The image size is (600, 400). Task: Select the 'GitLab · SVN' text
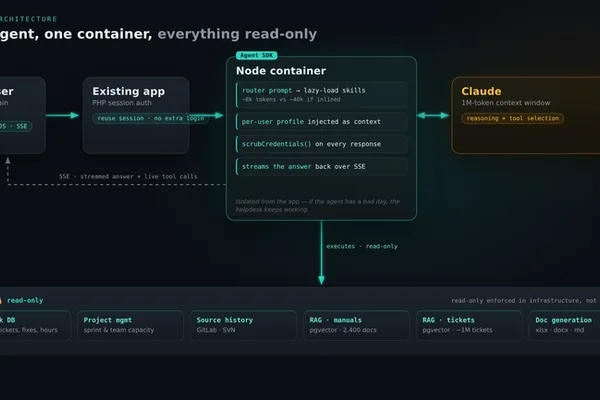click(x=216, y=330)
